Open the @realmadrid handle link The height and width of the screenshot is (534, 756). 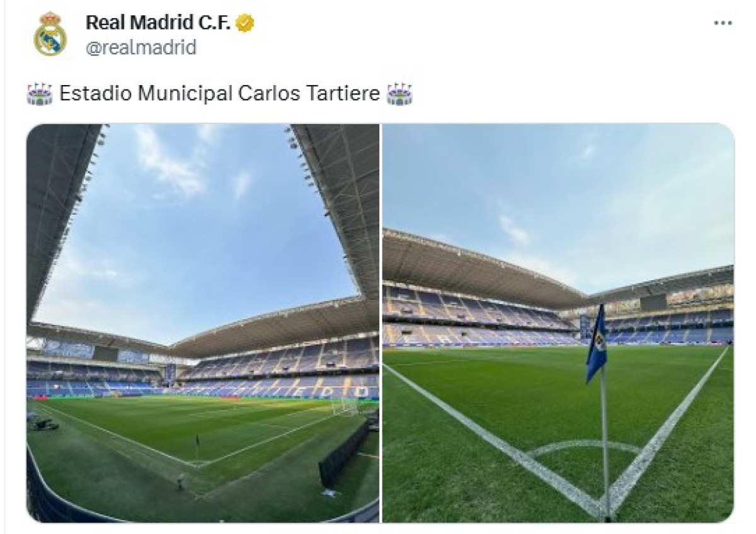[140, 47]
